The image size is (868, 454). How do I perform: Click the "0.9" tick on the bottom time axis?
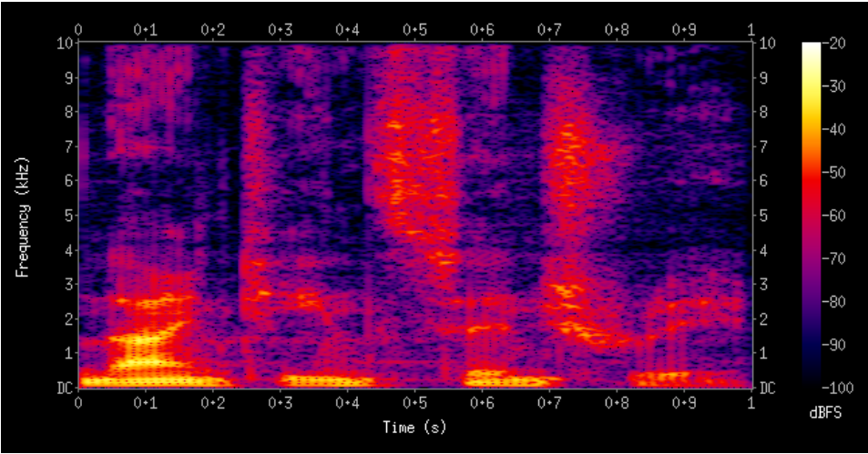[x=684, y=404]
